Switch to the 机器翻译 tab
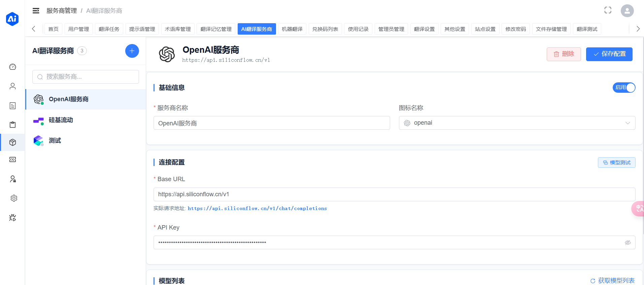The width and height of the screenshot is (644, 285). [292, 29]
